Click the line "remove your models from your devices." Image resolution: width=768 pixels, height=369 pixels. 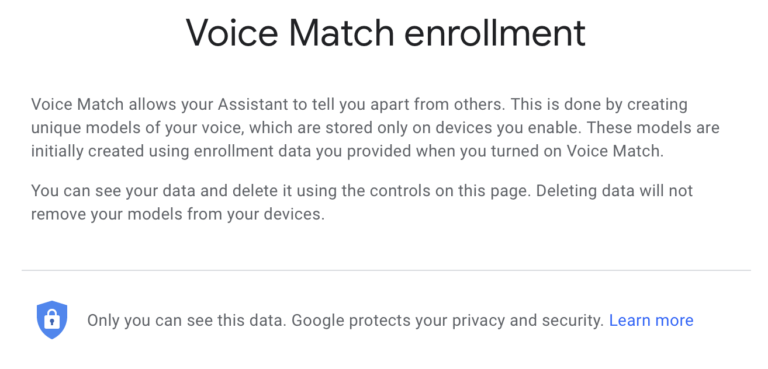click(178, 214)
